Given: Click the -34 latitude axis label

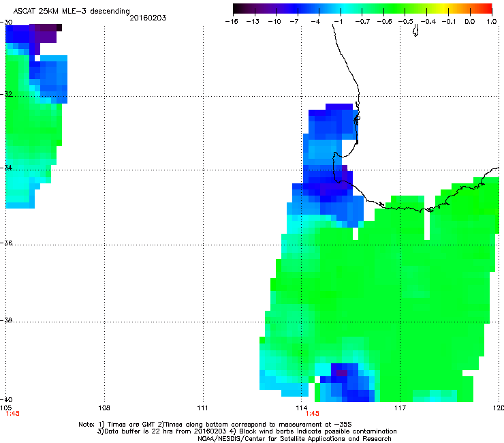Looking at the screenshot, I should point(6,168).
